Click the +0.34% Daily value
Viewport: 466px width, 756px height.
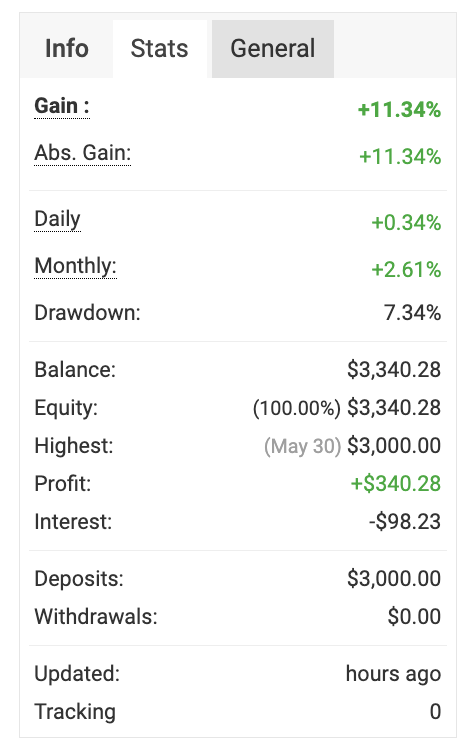coord(406,223)
